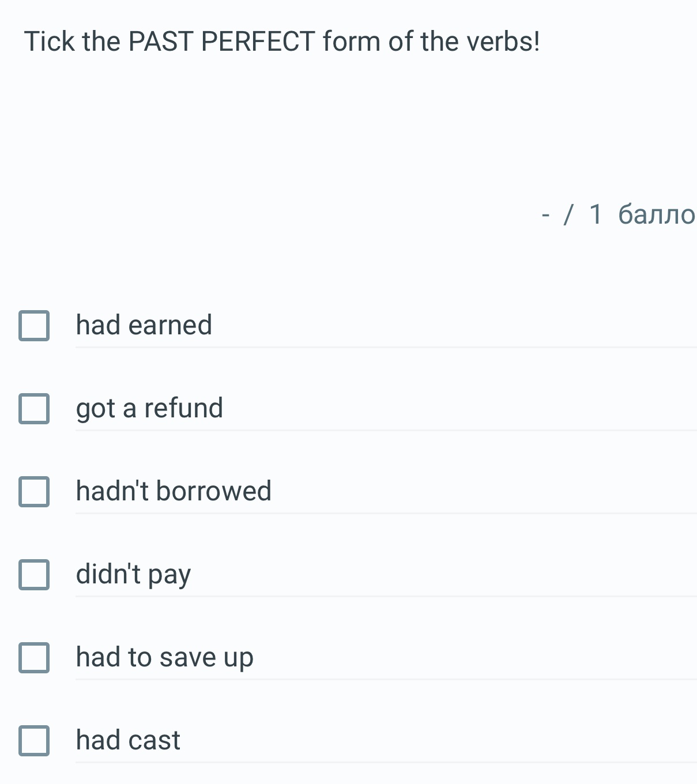Click the divider line under 'had earned'
Screen dimensions: 697x784
pyautogui.click(x=385, y=348)
